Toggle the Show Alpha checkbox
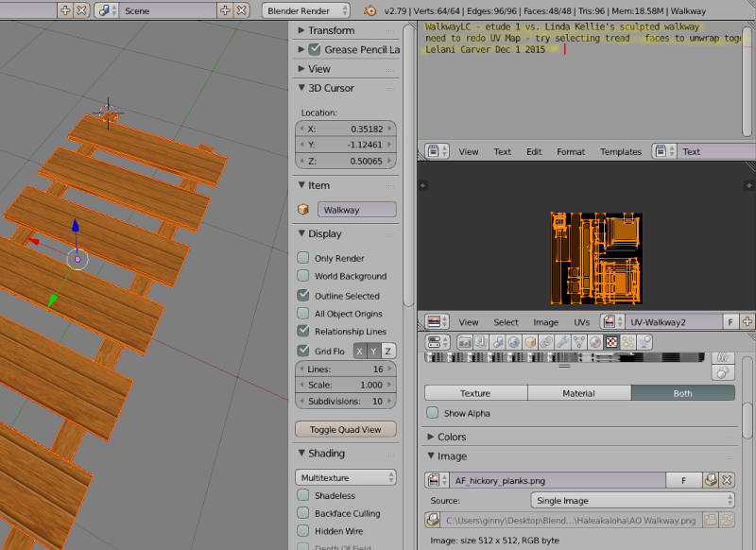Viewport: 756px width, 550px height. (433, 413)
